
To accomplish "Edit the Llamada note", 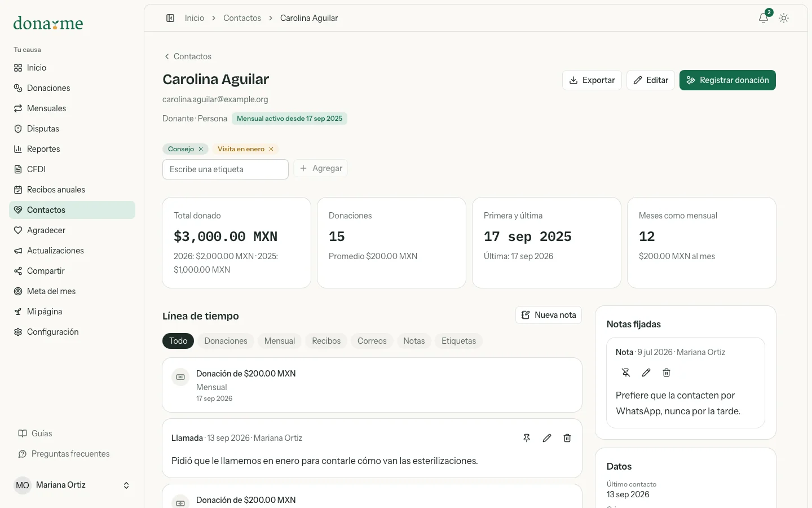I will point(547,438).
